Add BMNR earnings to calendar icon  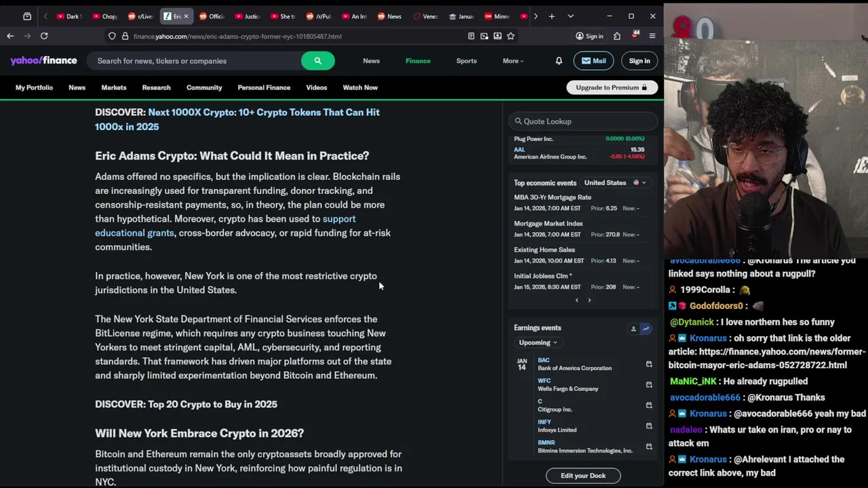point(649,446)
